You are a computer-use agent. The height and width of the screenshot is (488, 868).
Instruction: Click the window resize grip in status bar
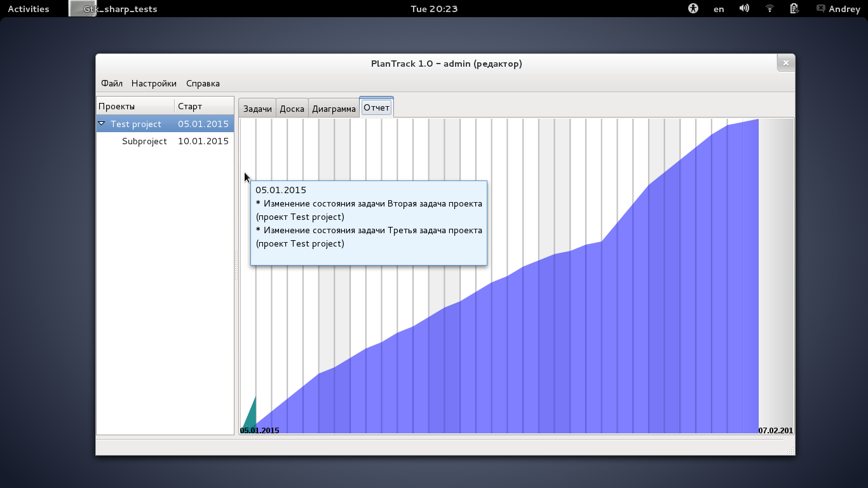click(790, 451)
